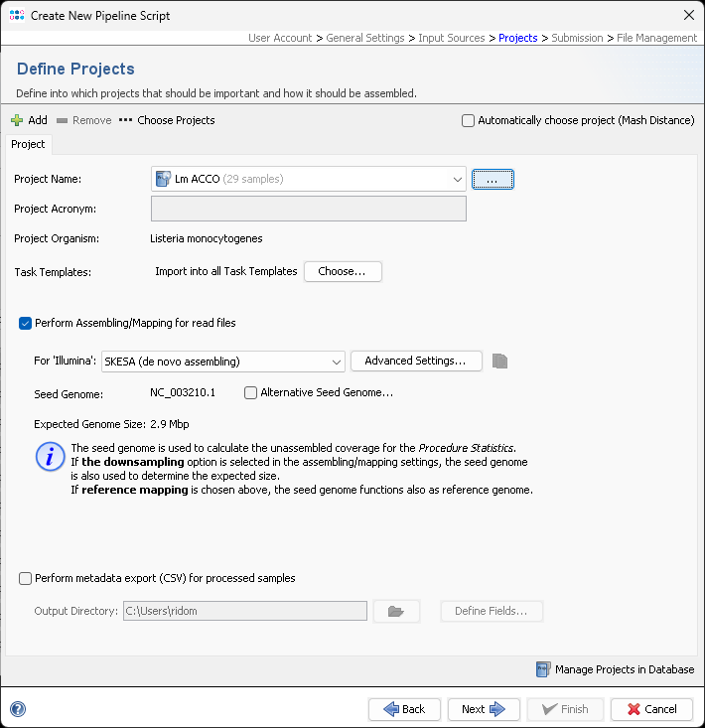Open Choose Projects from the toolbar
Screen dimensions: 705x728
[166, 120]
